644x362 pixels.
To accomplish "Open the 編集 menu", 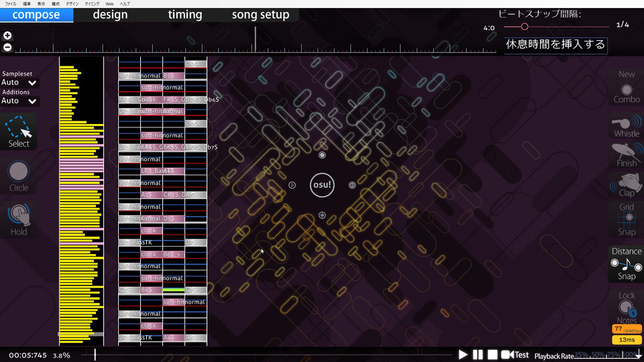I will click(x=27, y=4).
